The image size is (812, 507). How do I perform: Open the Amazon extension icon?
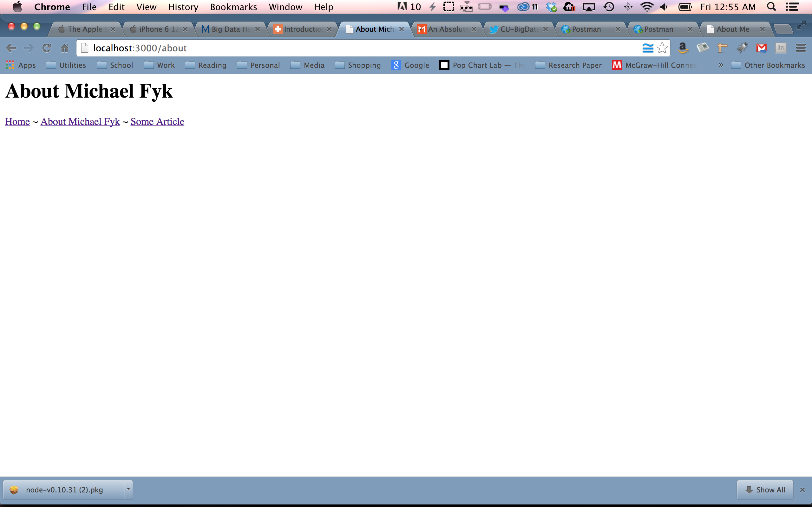[x=683, y=48]
